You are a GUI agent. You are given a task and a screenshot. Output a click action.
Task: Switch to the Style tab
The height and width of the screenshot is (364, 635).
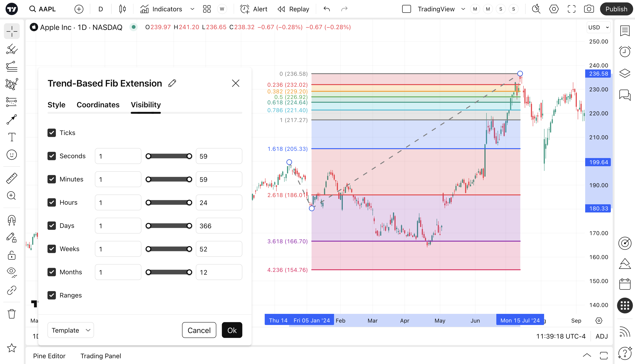(56, 105)
